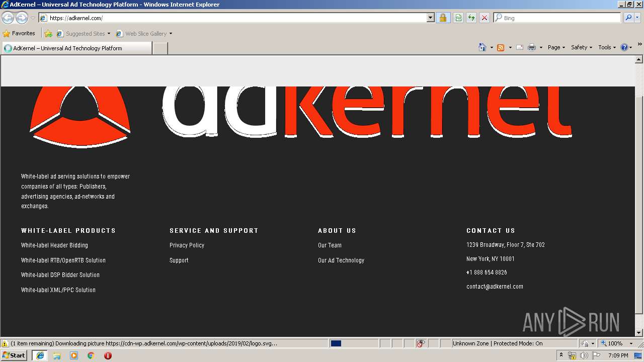The image size is (644, 362).
Task: Open the recent pages dropdown arrow
Action: pyautogui.click(x=33, y=18)
